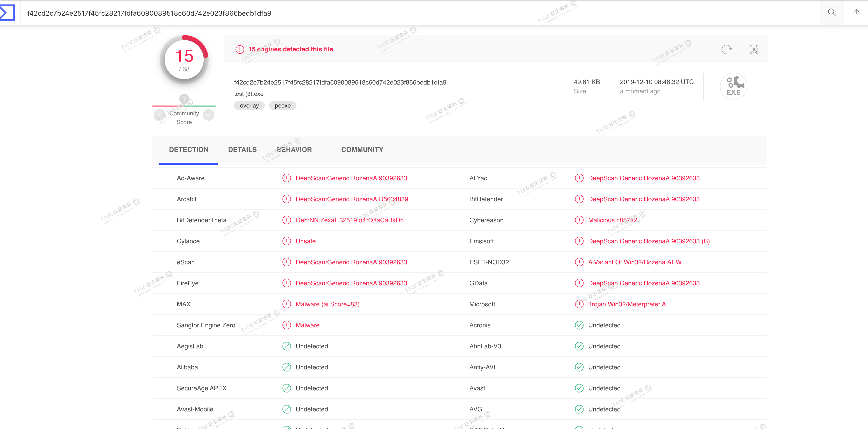Vote harmless with community check button
The width and height of the screenshot is (868, 429).
point(209,115)
